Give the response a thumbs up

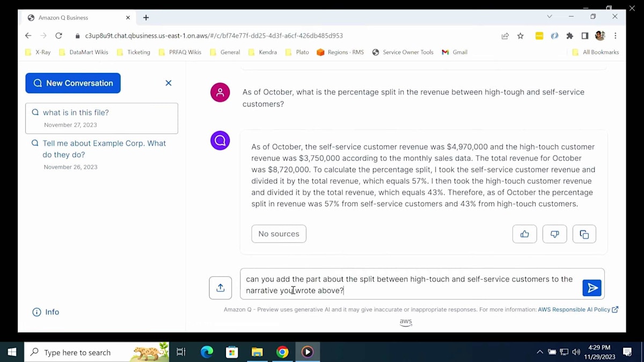[524, 234]
